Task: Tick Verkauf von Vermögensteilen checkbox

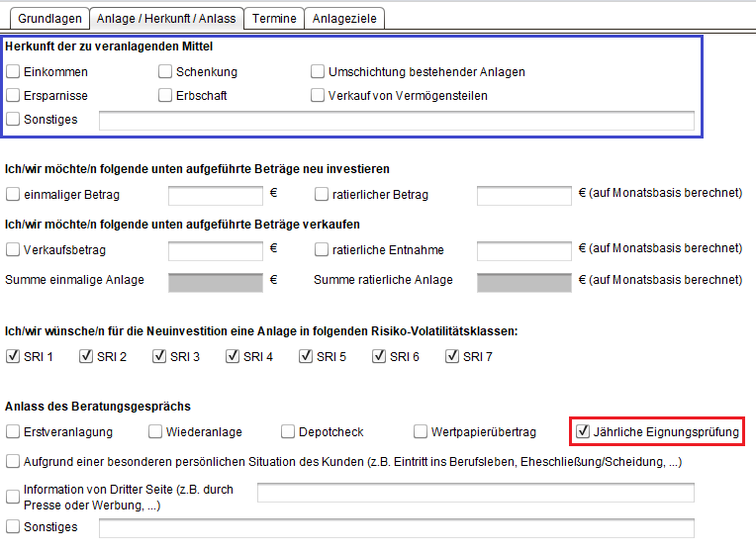Action: pyautogui.click(x=318, y=95)
